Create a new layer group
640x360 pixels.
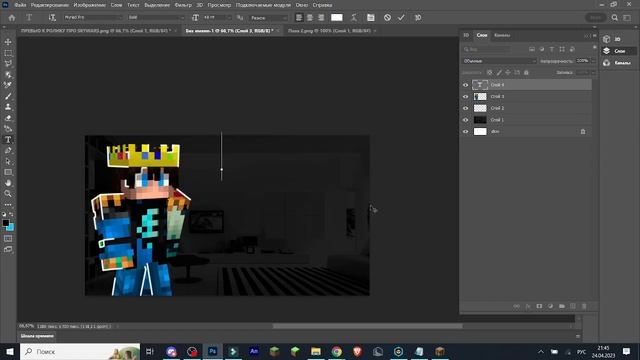tap(562, 306)
